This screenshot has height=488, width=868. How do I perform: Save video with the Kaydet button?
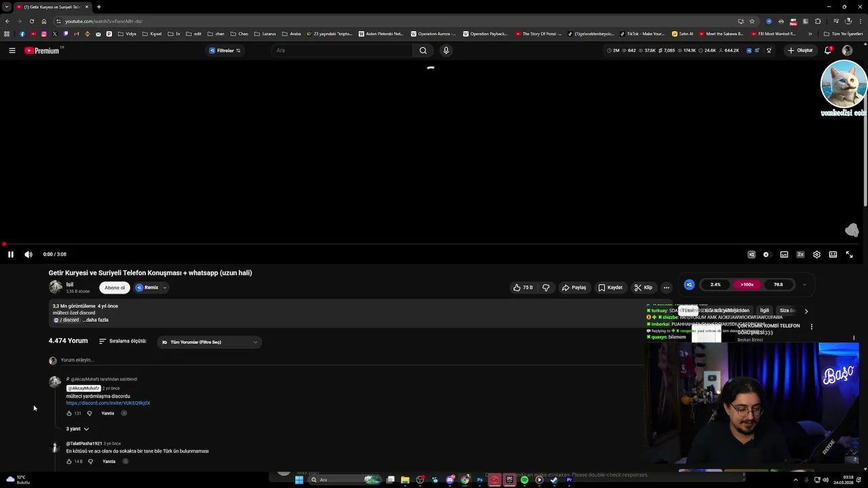coord(610,287)
